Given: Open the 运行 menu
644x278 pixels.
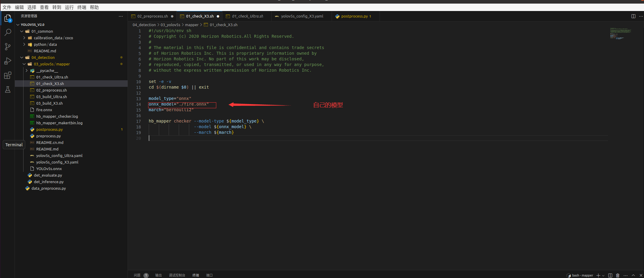Looking at the screenshot, I should 69,7.
